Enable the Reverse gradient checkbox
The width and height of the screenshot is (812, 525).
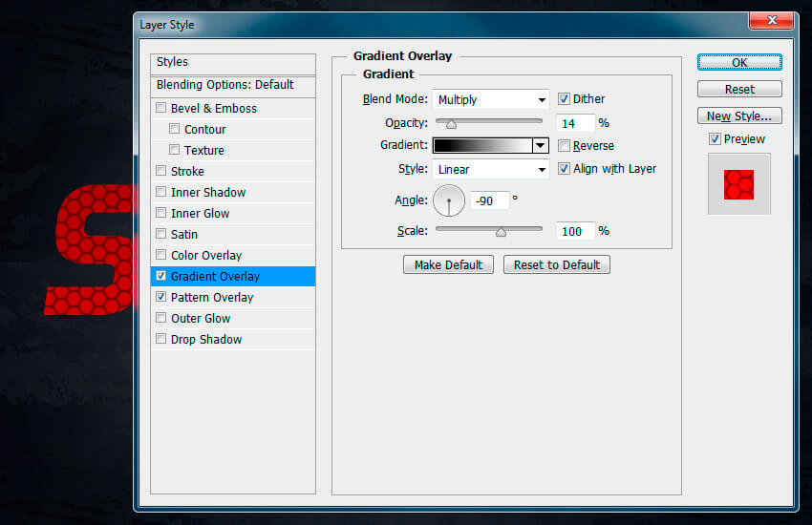pos(565,146)
